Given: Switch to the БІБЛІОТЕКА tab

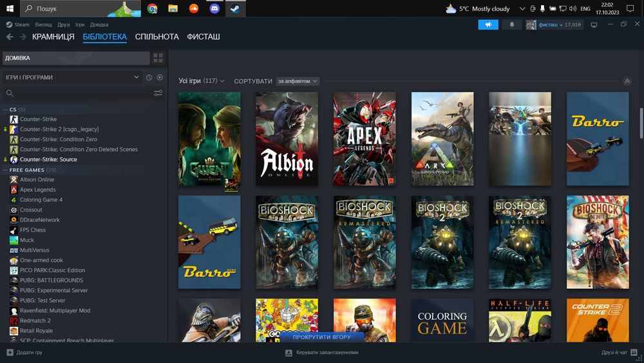Looking at the screenshot, I should pyautogui.click(x=105, y=37).
